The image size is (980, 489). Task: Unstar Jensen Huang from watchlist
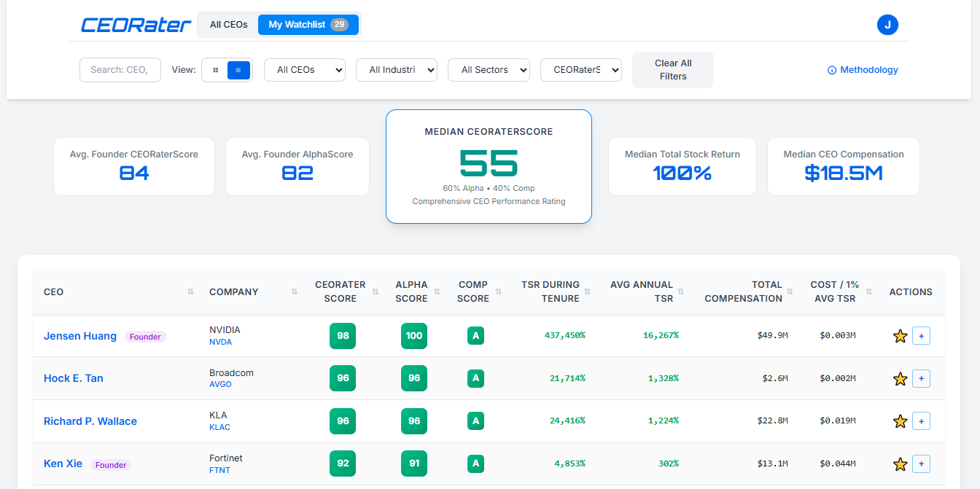[900, 336]
